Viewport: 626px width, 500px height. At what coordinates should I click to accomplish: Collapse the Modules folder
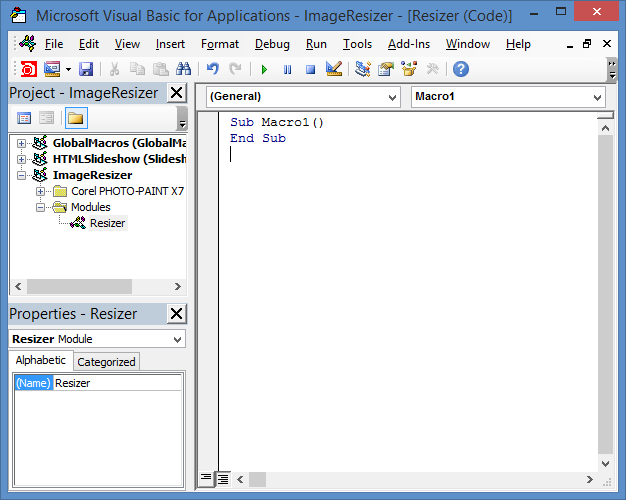[40, 207]
